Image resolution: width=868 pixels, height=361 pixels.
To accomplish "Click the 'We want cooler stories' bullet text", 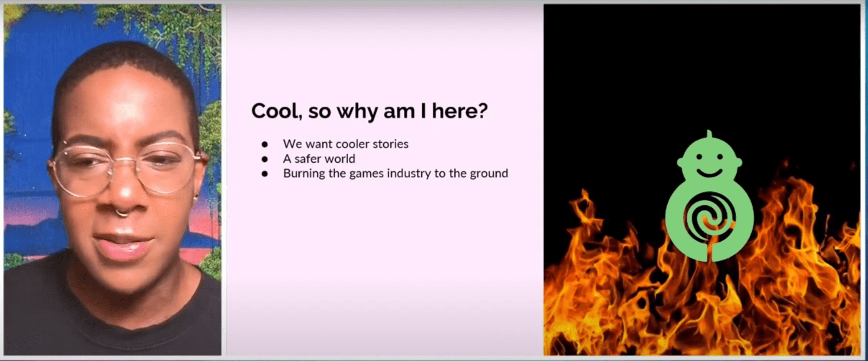I will [x=345, y=144].
